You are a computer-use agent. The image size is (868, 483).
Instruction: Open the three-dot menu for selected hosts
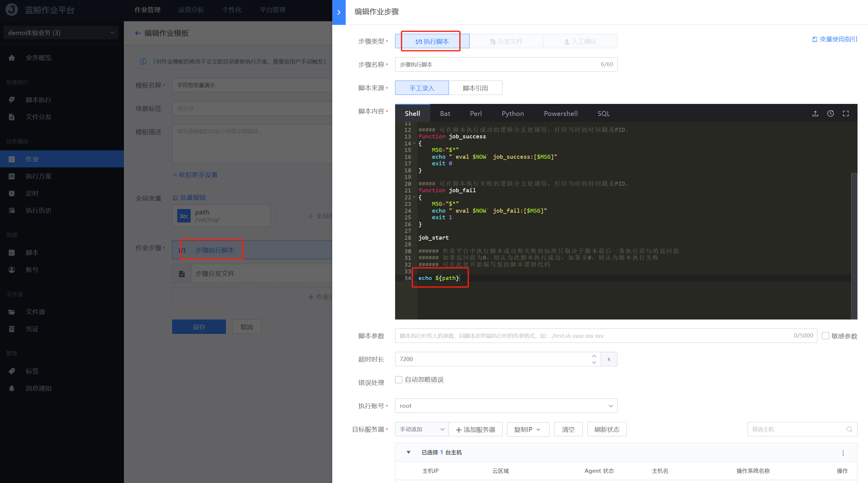tap(843, 453)
